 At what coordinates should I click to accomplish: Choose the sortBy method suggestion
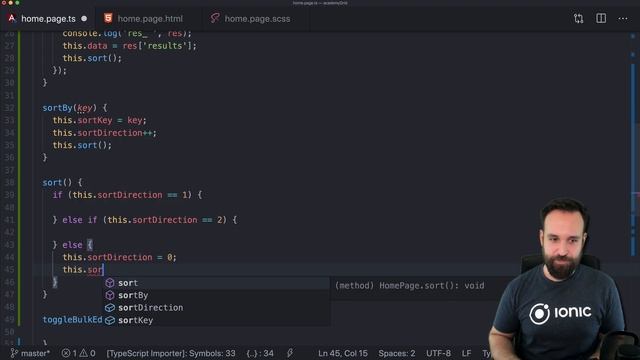pyautogui.click(x=216, y=295)
